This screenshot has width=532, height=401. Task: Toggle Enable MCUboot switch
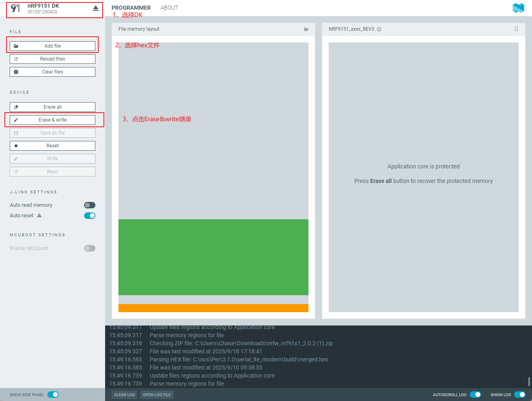click(90, 248)
